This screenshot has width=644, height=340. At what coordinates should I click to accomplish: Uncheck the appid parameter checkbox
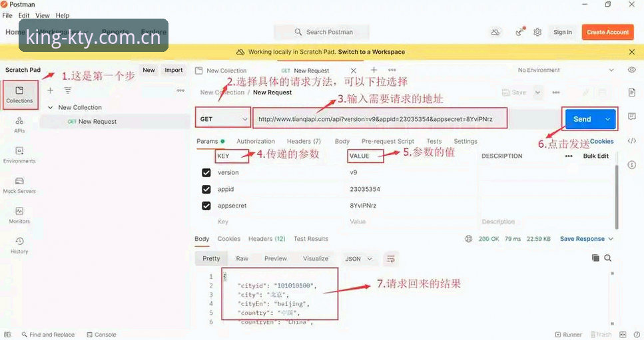(x=206, y=189)
